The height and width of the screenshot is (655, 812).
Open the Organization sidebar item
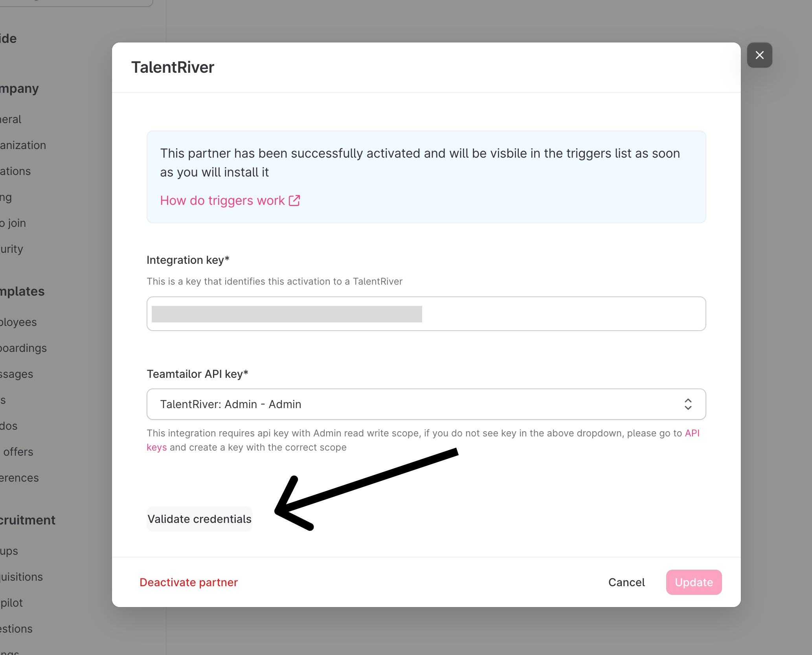tap(23, 145)
